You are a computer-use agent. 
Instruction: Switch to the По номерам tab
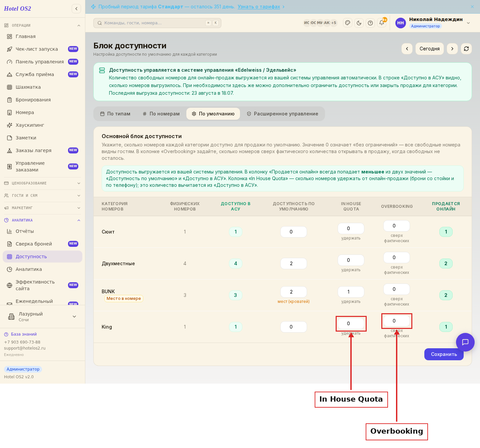point(161,114)
